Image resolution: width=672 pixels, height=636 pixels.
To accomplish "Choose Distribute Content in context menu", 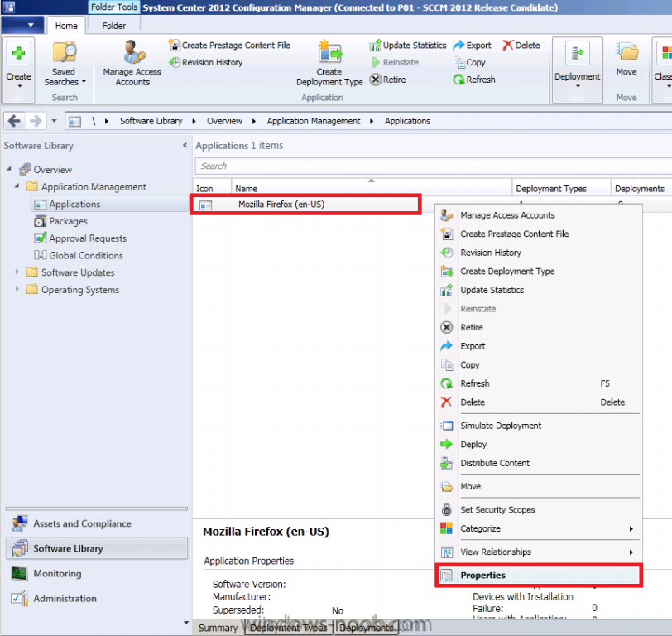I will (x=539, y=463).
